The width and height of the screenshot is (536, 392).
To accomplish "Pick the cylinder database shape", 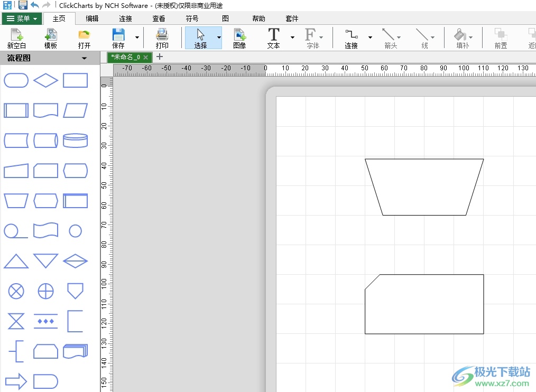I will tap(76, 141).
